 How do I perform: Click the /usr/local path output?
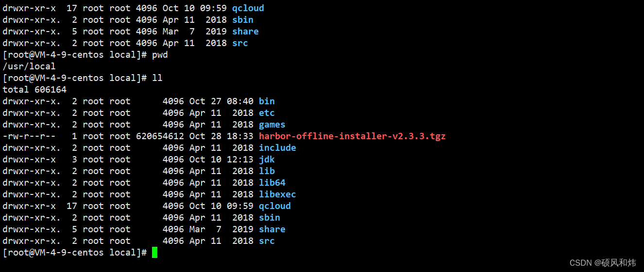[x=29, y=66]
